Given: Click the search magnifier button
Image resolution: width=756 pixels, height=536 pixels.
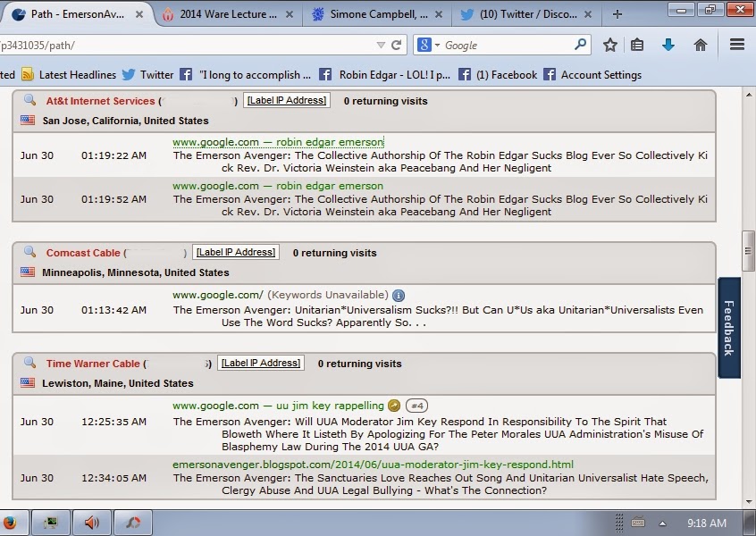Looking at the screenshot, I should (x=581, y=45).
